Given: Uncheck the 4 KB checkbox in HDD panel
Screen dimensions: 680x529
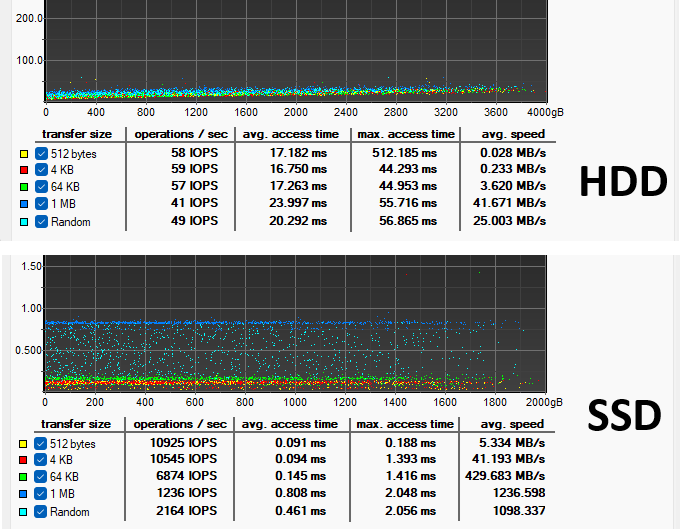Looking at the screenshot, I should tap(41, 170).
